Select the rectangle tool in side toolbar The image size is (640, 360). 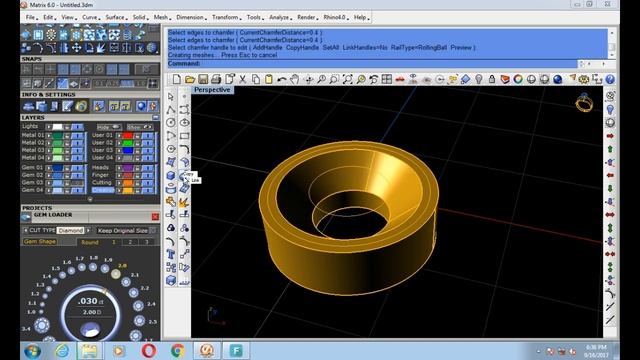point(184,136)
